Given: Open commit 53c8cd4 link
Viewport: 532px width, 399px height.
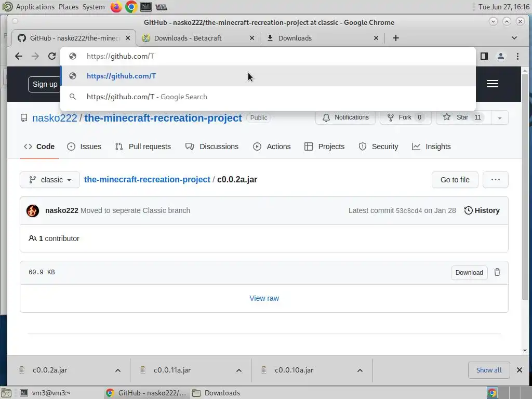Looking at the screenshot, I should click(409, 211).
